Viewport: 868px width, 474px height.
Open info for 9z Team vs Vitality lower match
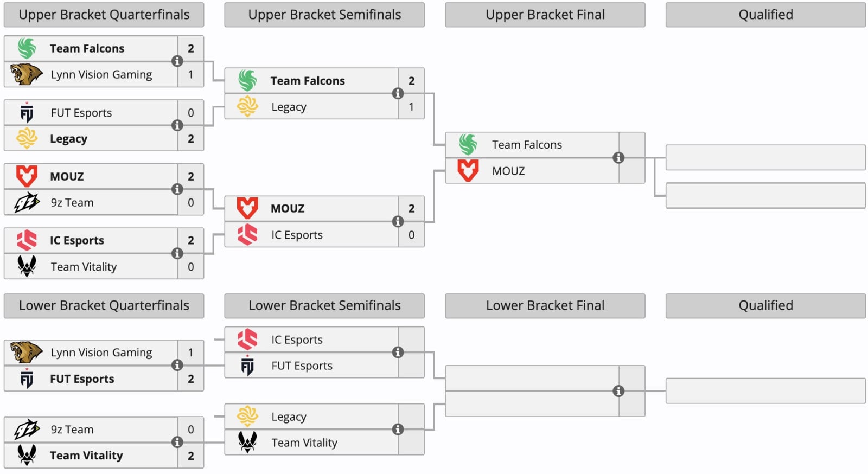pyautogui.click(x=177, y=442)
